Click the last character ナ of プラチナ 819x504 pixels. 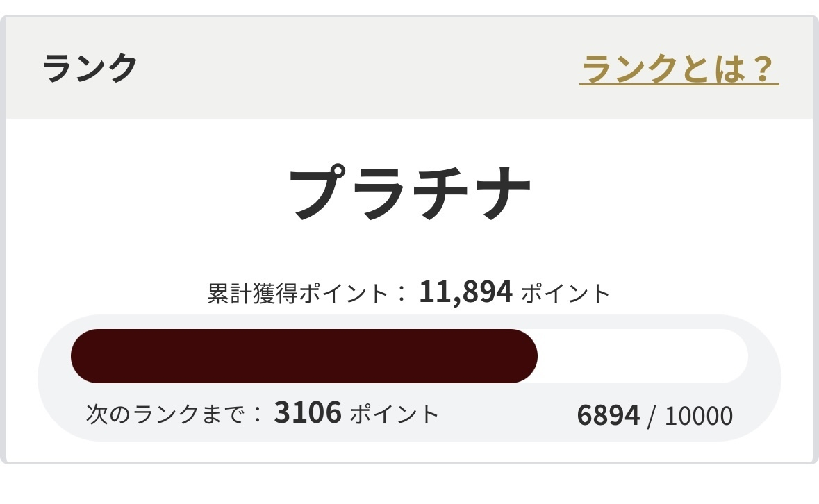(503, 192)
